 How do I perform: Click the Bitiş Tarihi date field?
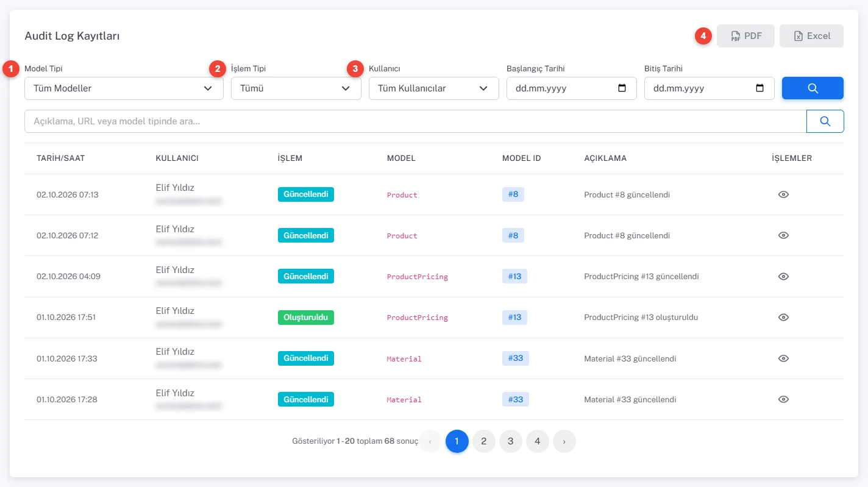tap(710, 88)
